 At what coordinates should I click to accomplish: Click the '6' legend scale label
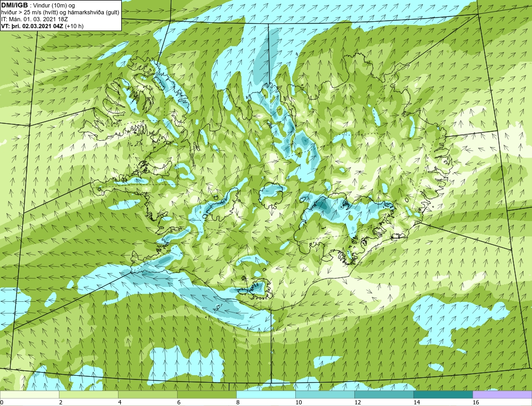(x=179, y=402)
